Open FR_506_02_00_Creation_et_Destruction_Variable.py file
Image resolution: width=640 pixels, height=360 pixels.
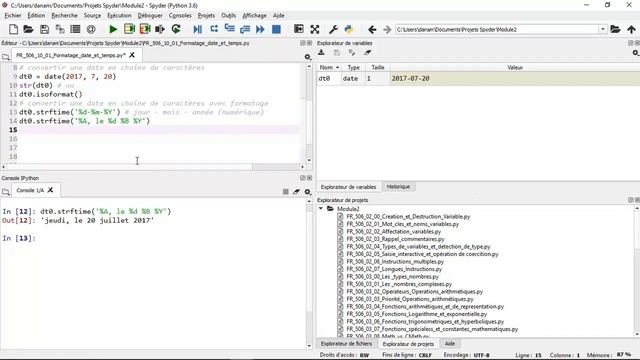408,216
